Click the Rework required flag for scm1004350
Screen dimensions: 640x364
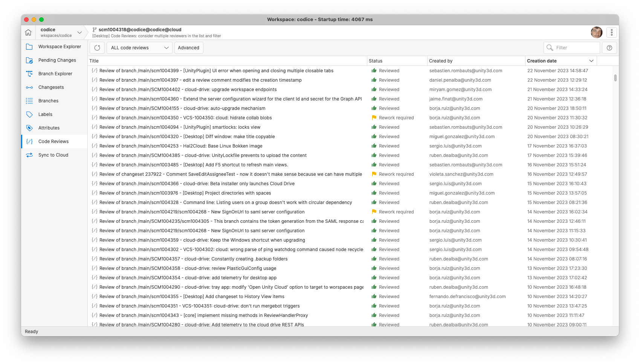pos(374,117)
